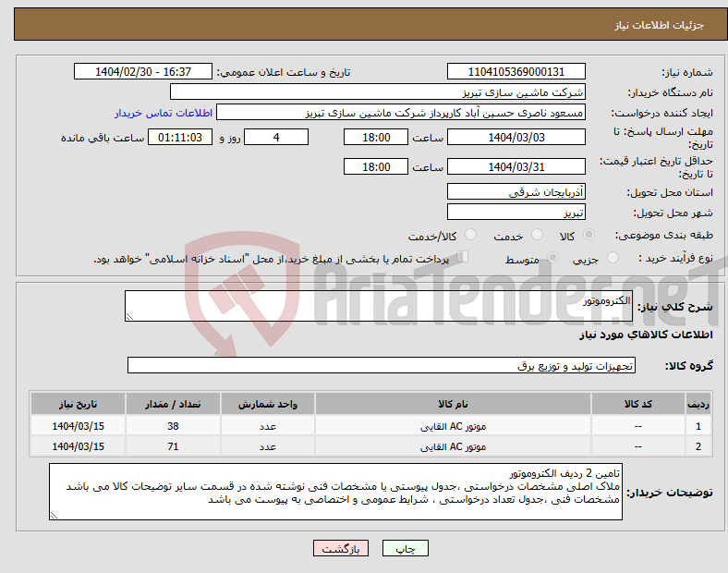The width and height of the screenshot is (728, 573).
Task: Select the خدمت radio button
Action: click(x=537, y=235)
